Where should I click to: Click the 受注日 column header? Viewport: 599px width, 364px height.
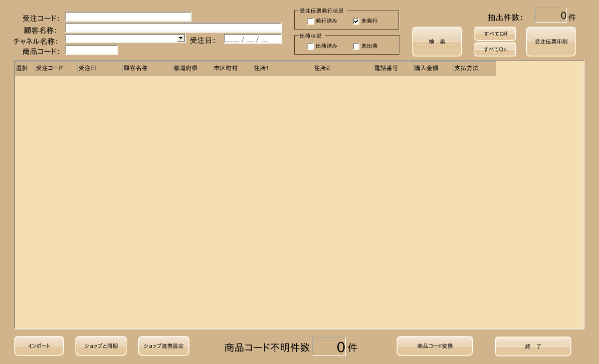[x=100, y=68]
